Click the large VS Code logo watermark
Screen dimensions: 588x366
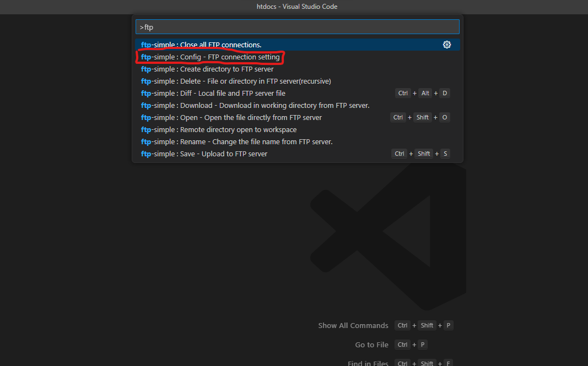point(386,237)
